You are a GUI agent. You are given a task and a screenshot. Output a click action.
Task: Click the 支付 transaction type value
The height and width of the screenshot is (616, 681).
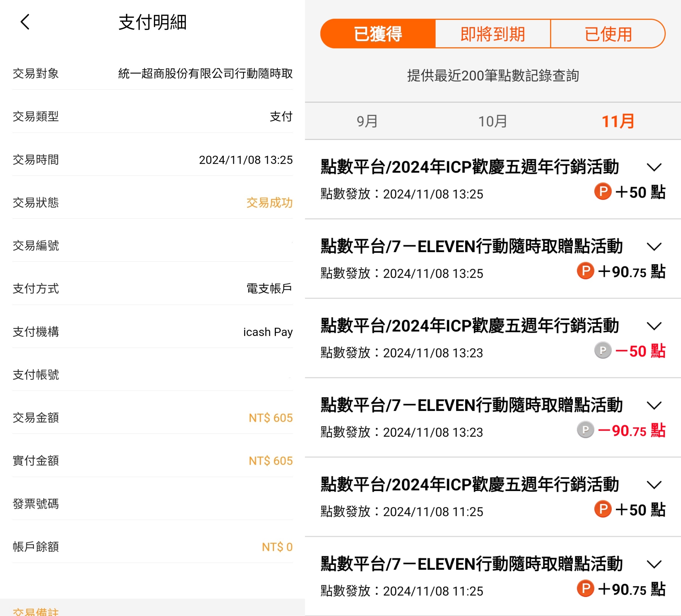281,117
